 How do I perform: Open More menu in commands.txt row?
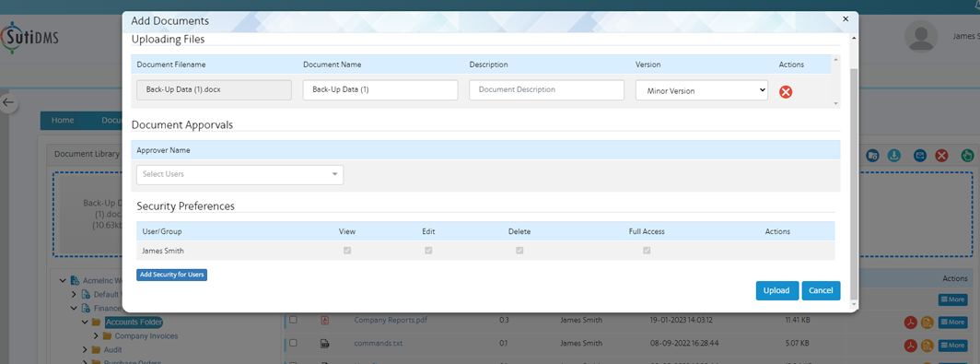click(x=952, y=345)
